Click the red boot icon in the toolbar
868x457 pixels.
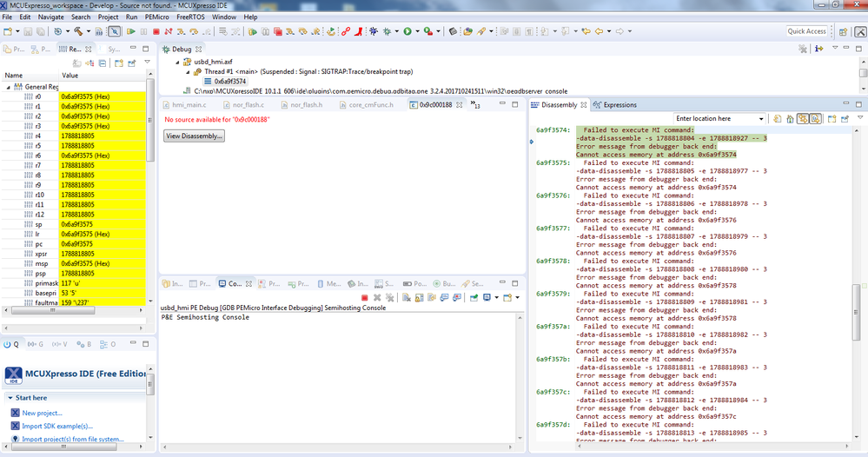(x=359, y=31)
